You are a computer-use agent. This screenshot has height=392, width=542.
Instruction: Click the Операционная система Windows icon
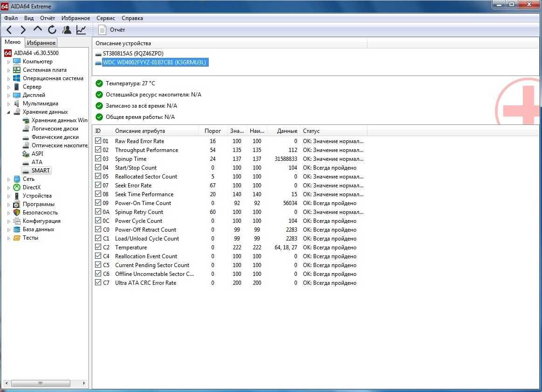pyautogui.click(x=17, y=78)
